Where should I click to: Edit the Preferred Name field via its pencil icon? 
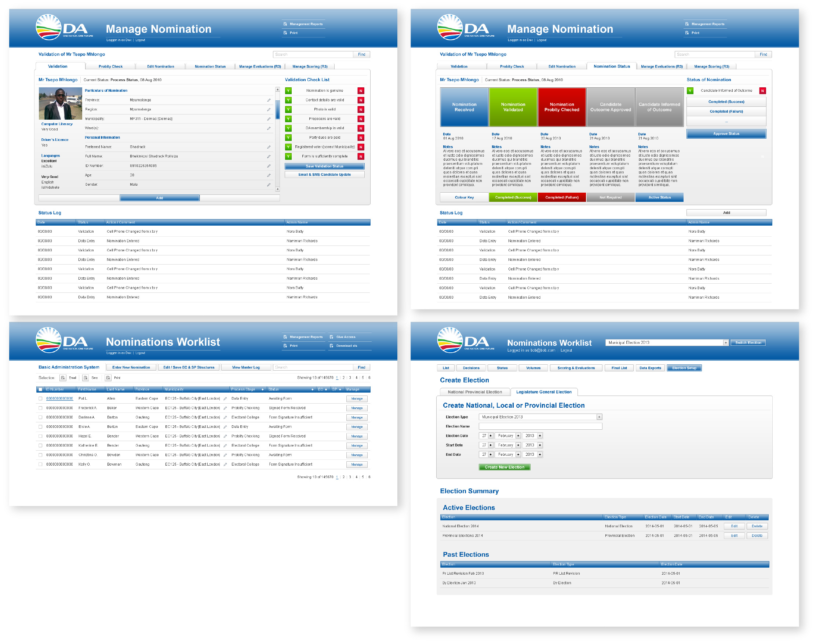pyautogui.click(x=269, y=147)
